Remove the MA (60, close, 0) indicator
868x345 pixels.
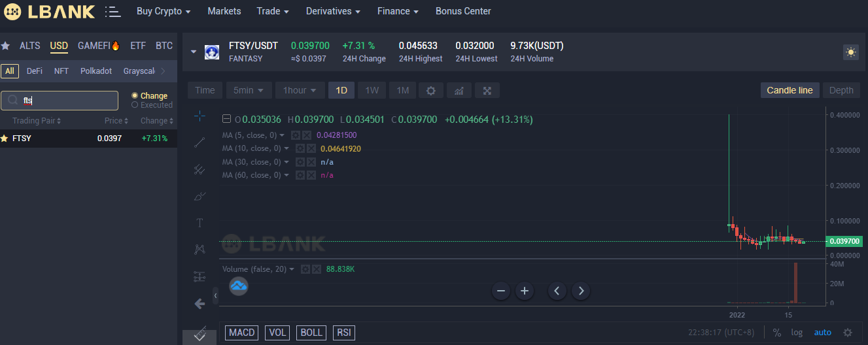[311, 175]
